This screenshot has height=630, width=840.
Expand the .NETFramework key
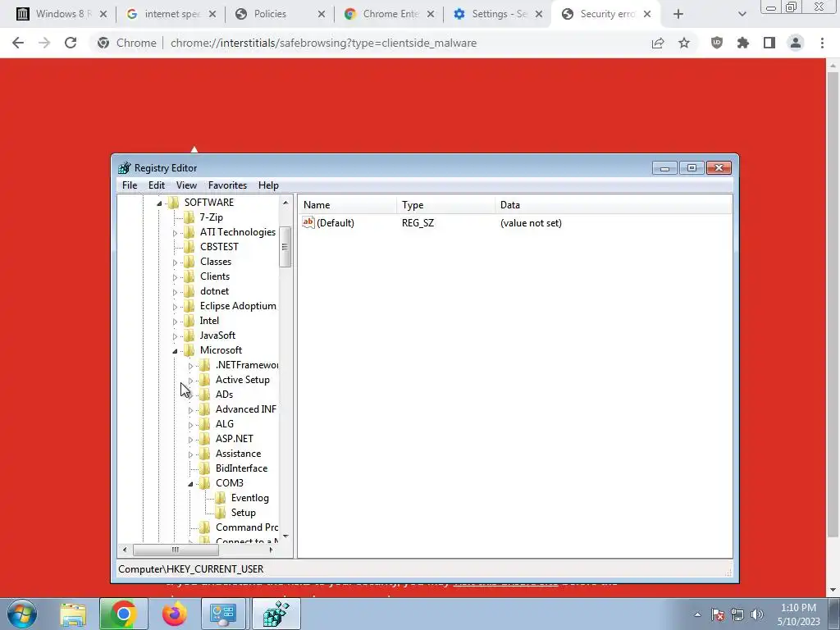tap(190, 366)
